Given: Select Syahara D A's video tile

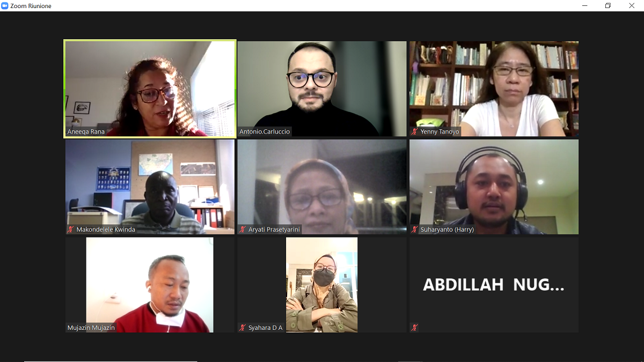Looking at the screenshot, I should (x=322, y=285).
